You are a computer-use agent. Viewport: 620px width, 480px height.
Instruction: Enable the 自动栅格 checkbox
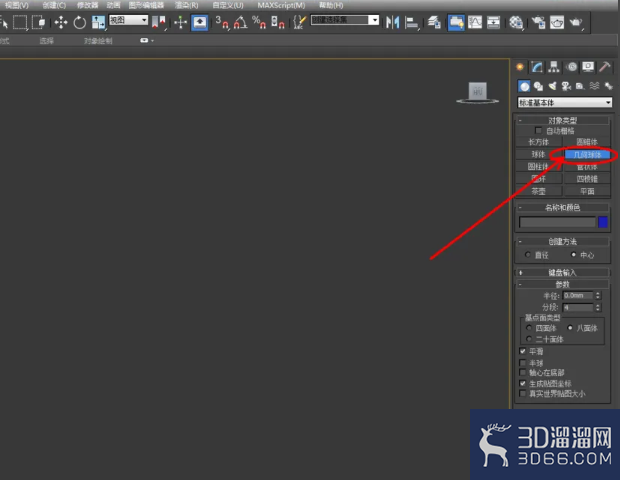(x=538, y=130)
